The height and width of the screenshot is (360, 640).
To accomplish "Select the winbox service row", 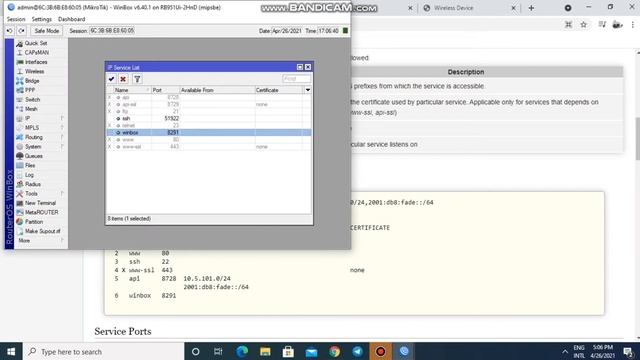I will coord(209,133).
